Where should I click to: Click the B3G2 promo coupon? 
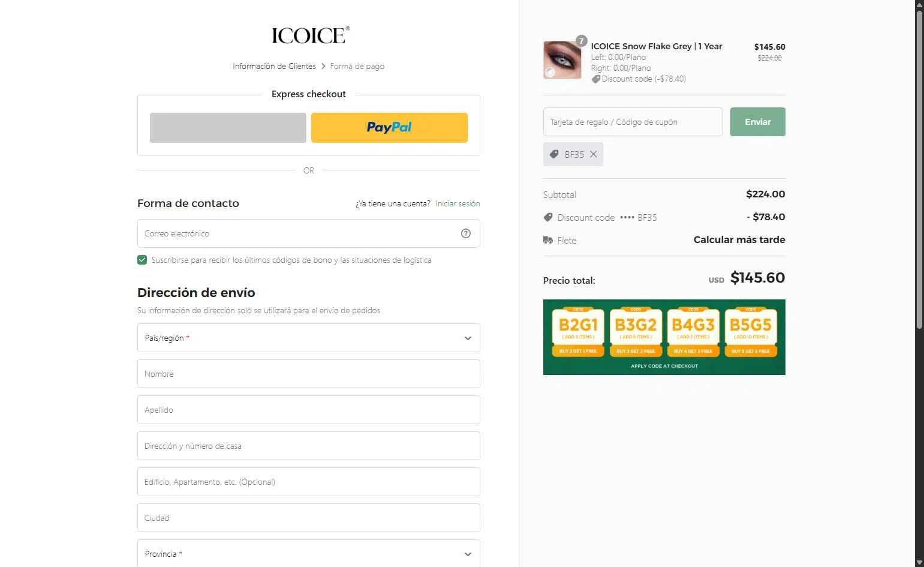point(636,333)
